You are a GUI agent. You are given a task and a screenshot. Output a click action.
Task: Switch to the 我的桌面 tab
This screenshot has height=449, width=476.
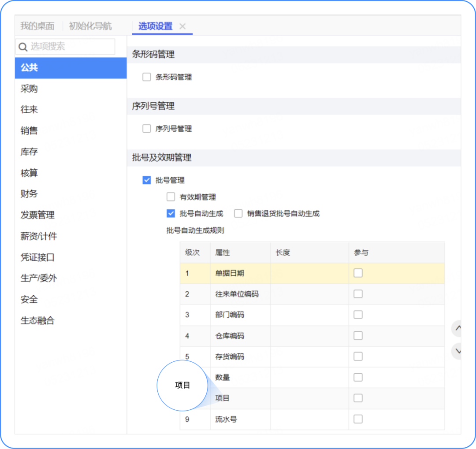click(37, 26)
